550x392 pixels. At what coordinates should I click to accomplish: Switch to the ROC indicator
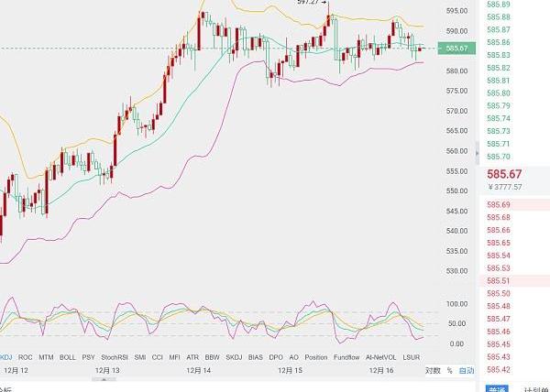coord(26,356)
